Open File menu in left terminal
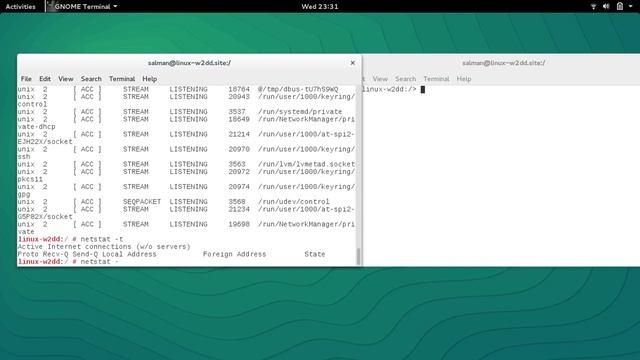The image size is (640, 360). [26, 79]
